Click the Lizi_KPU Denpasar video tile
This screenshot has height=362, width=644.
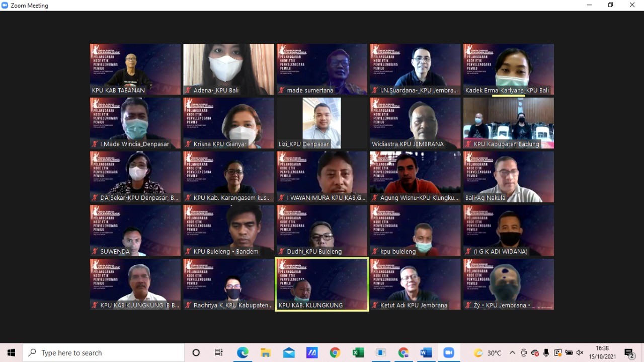tap(322, 123)
